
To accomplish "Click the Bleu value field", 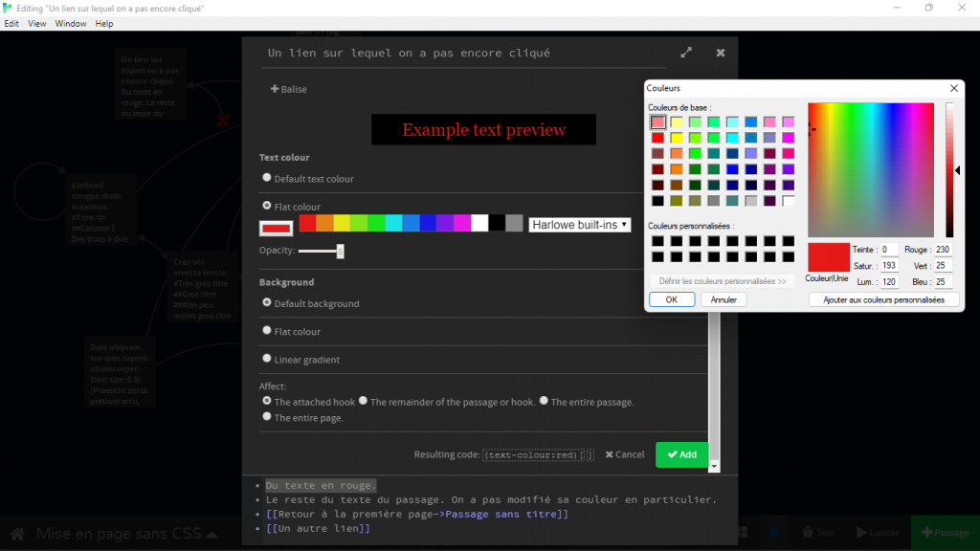I will (x=943, y=282).
